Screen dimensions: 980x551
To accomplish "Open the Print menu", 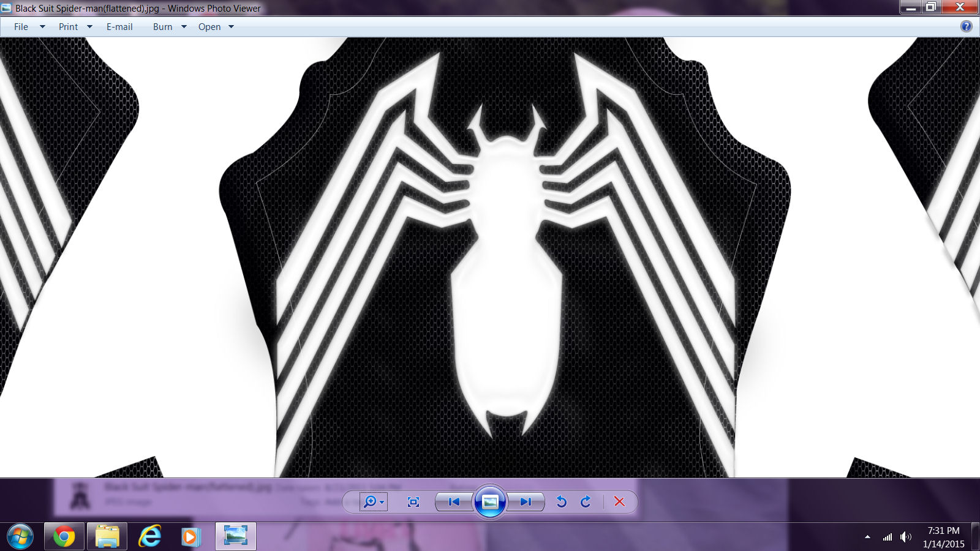I will [68, 27].
